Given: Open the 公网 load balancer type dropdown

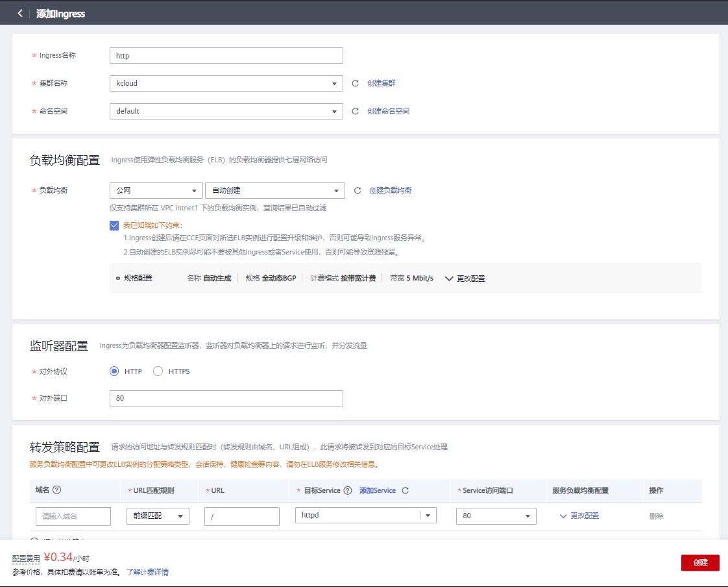Looking at the screenshot, I should 156,190.
